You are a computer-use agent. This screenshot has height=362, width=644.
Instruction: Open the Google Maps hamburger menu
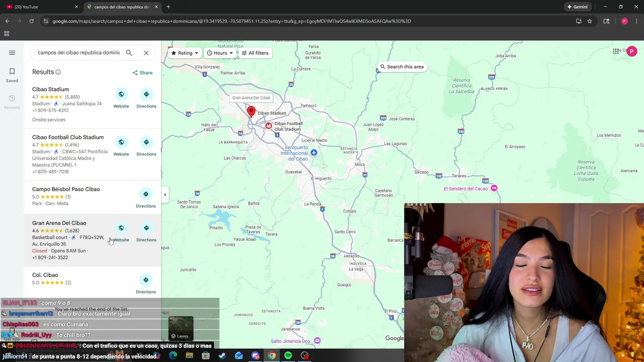point(12,52)
